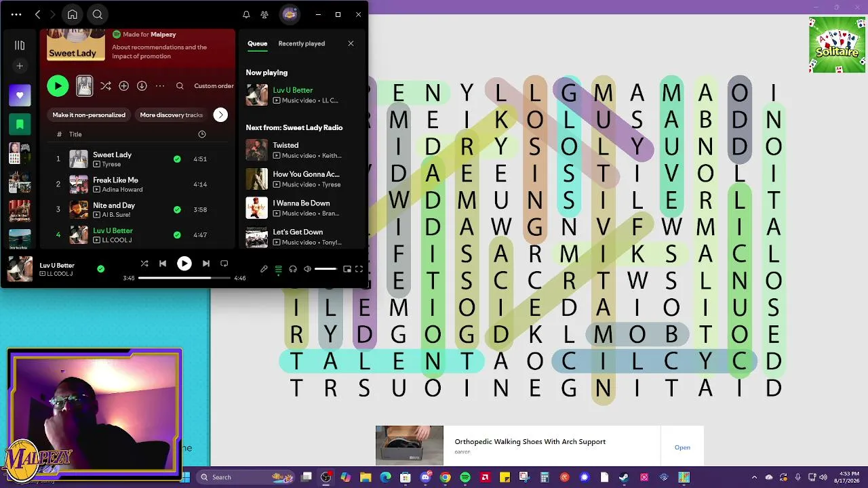Toggle saved checkmark in the Now Playing bar
868x488 pixels.
point(100,269)
